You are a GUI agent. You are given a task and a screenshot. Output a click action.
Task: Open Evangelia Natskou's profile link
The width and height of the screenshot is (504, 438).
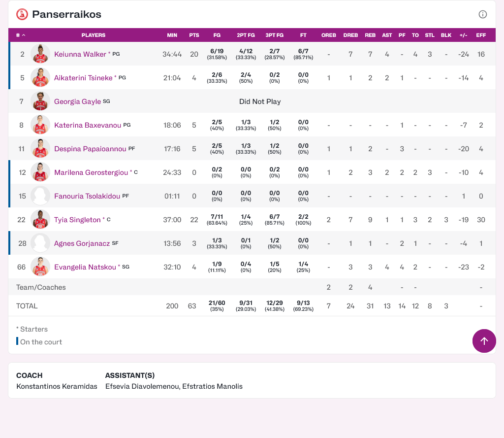click(85, 267)
